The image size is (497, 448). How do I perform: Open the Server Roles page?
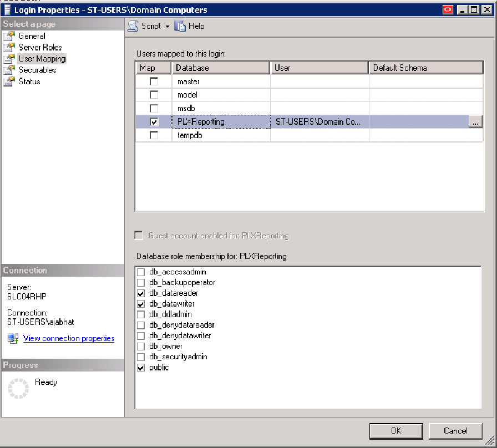point(40,48)
